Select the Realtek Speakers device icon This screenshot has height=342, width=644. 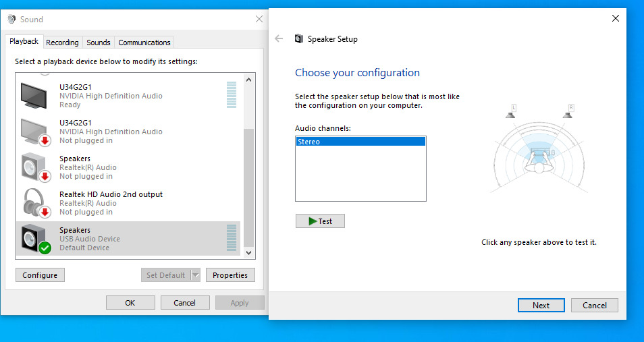tap(35, 167)
